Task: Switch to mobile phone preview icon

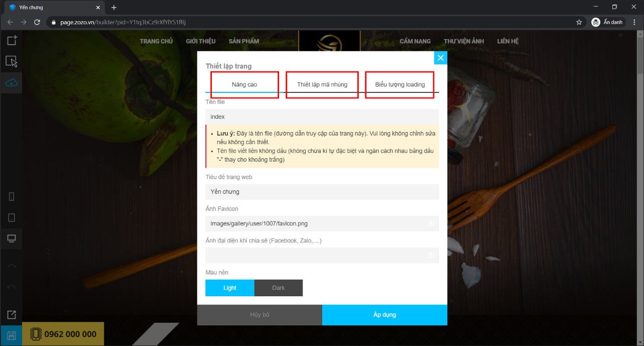Action: pyautogui.click(x=12, y=196)
